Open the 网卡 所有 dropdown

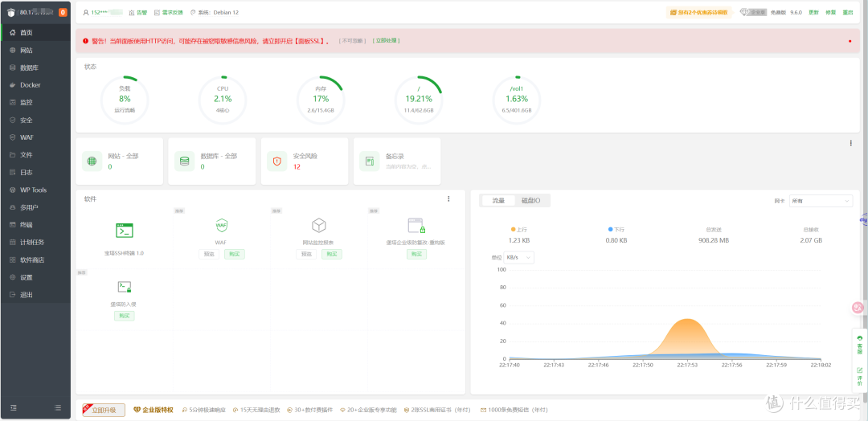(821, 201)
